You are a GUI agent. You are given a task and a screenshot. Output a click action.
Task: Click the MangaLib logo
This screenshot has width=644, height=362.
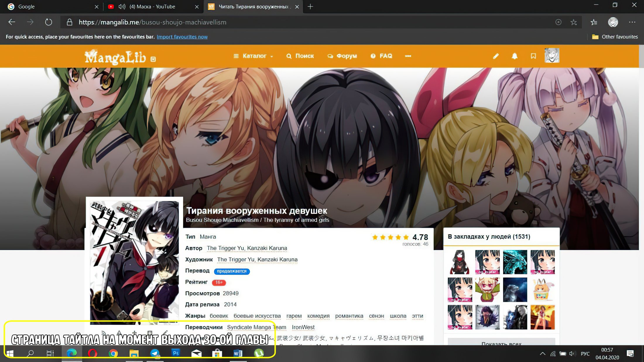115,56
